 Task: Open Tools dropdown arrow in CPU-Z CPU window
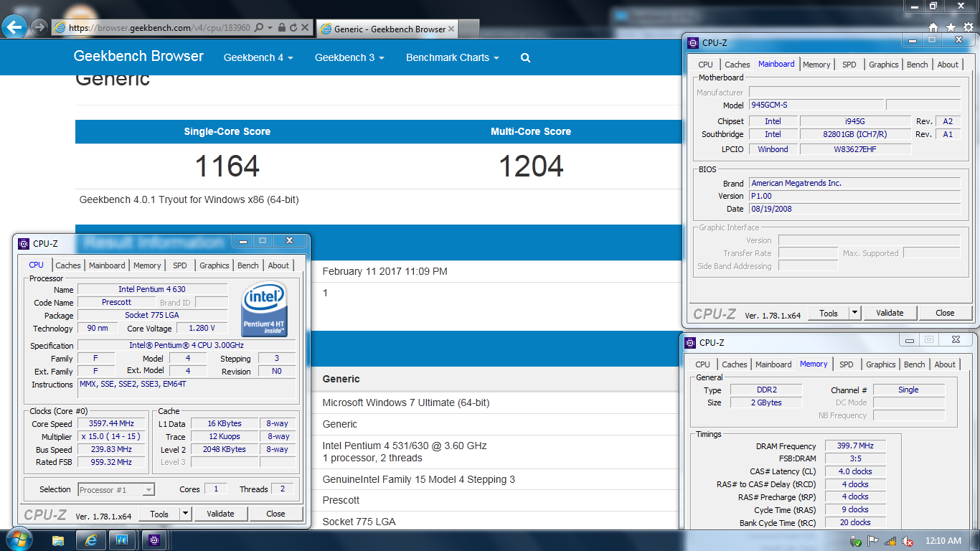point(185,514)
